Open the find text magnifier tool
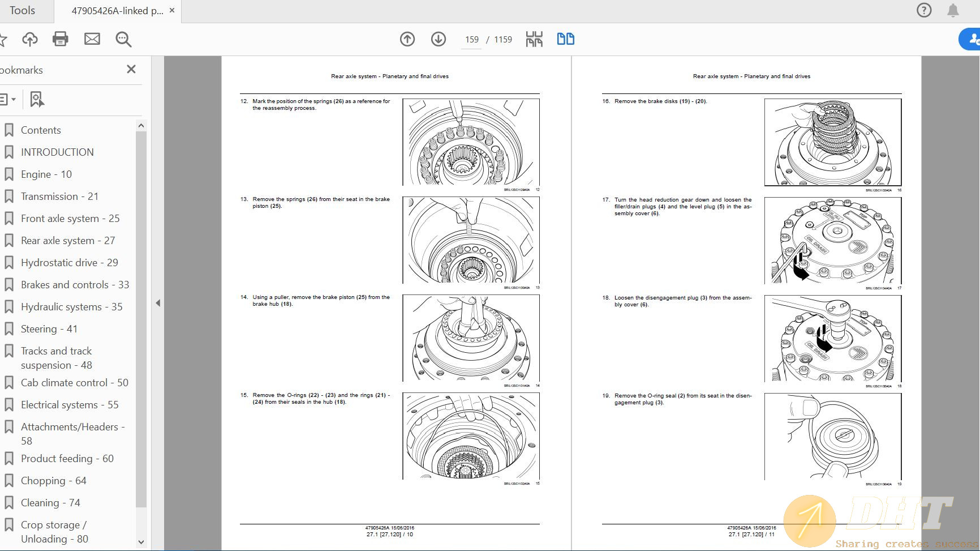Screen dimensions: 980x551 point(123,39)
